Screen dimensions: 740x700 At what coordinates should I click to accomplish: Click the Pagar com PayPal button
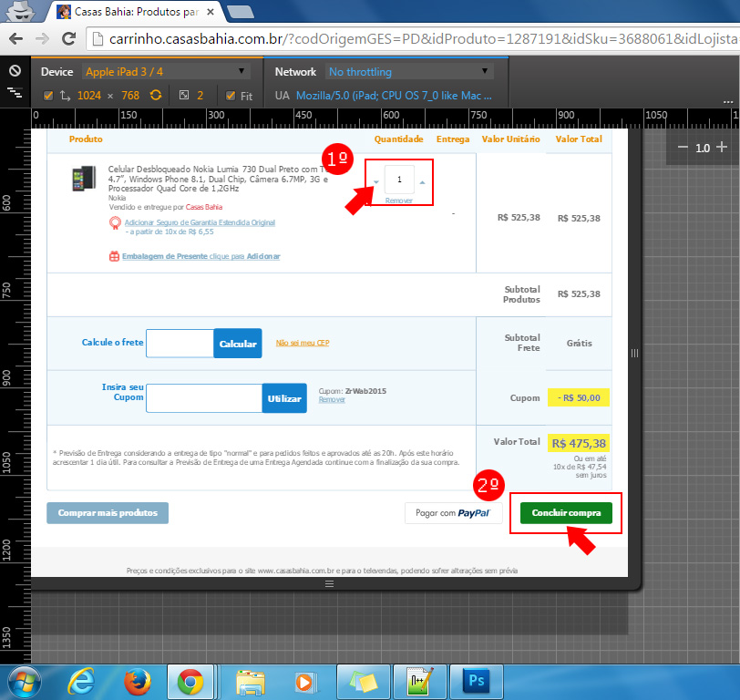[453, 513]
